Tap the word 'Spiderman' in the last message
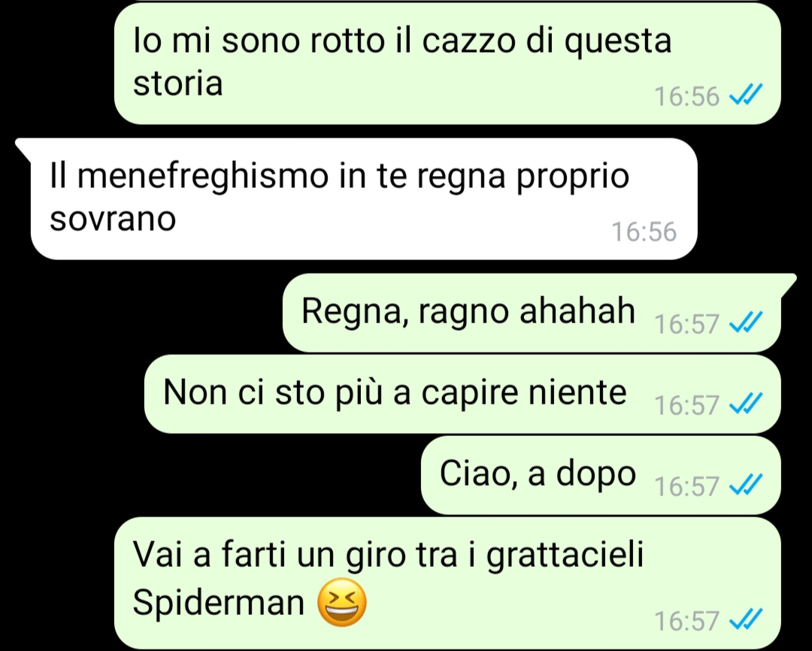Screen dimensions: 812x651 pyautogui.click(x=219, y=602)
